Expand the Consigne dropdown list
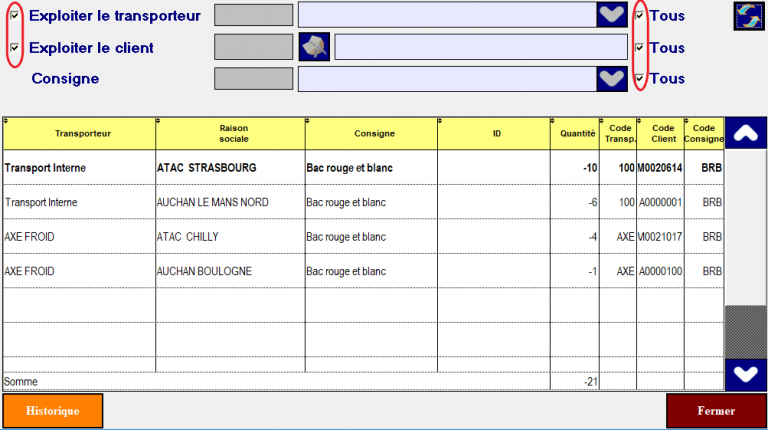The image size is (768, 430). pos(611,78)
